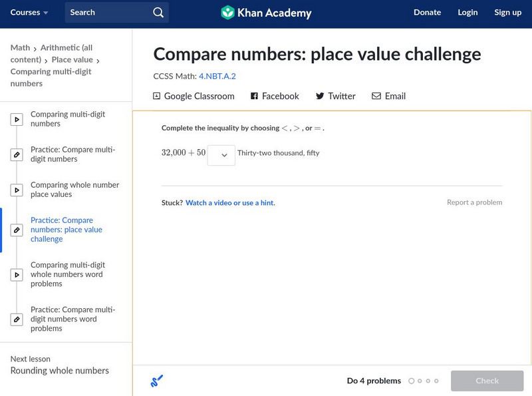Click the Login menu item

467,13
